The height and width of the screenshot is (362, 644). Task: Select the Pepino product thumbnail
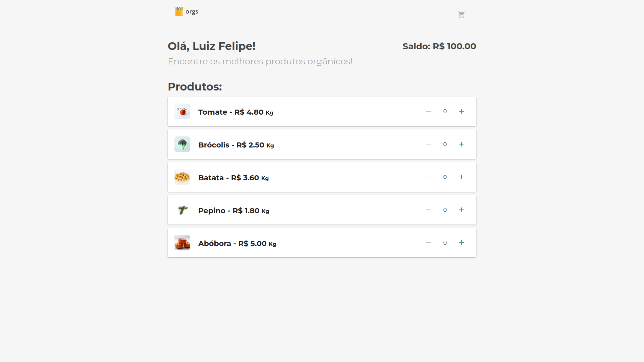[x=182, y=210]
